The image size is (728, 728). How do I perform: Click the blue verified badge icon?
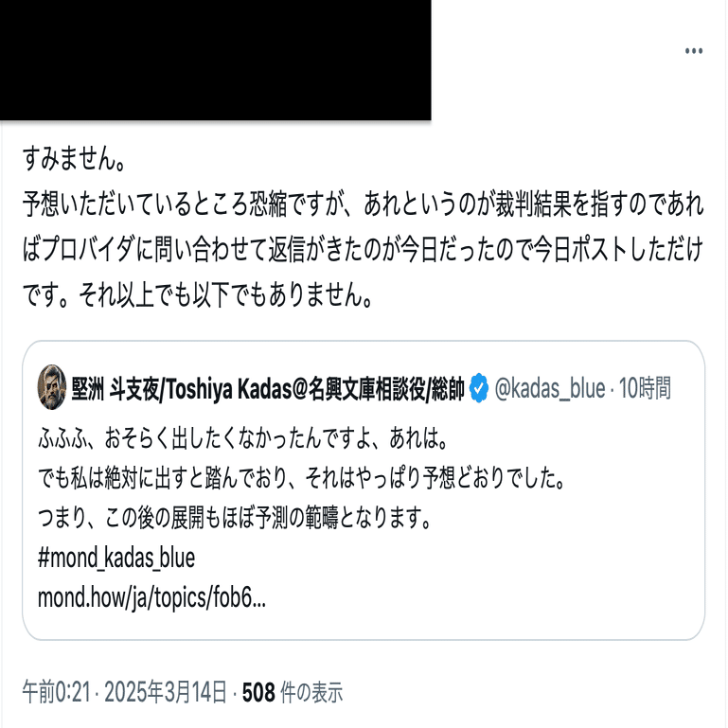pyautogui.click(x=479, y=388)
